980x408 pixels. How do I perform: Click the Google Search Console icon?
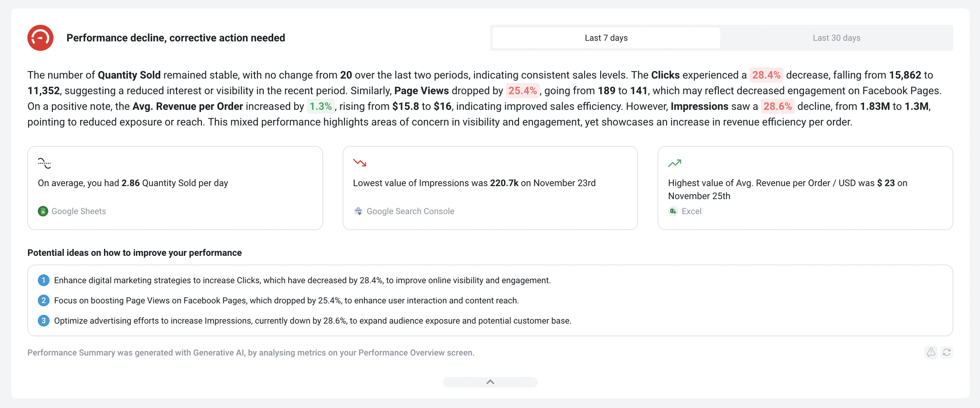tap(358, 211)
